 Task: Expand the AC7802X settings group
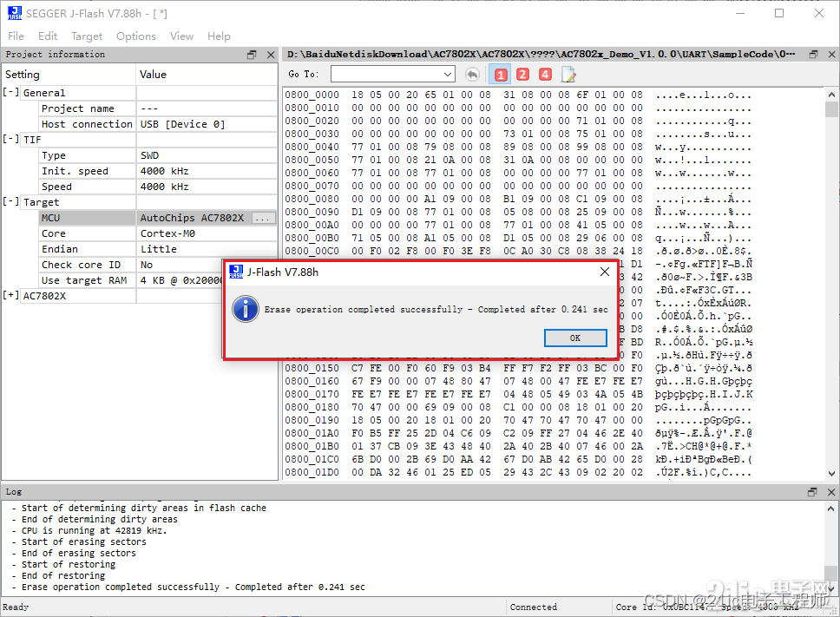point(10,295)
